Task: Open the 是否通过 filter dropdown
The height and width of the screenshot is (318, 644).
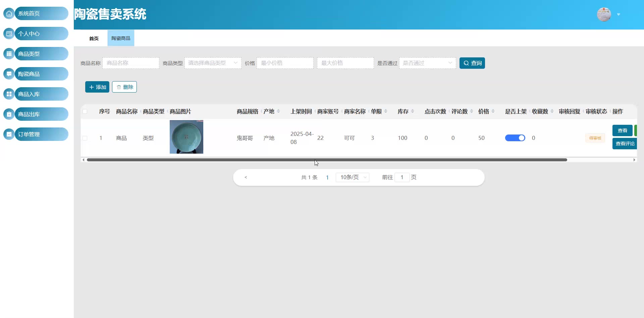Action: coord(428,63)
